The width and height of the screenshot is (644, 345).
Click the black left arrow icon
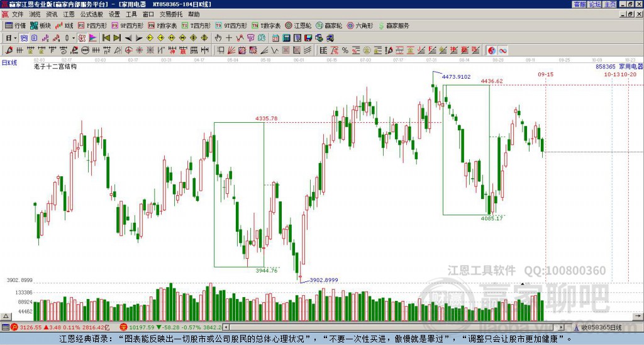[128, 38]
